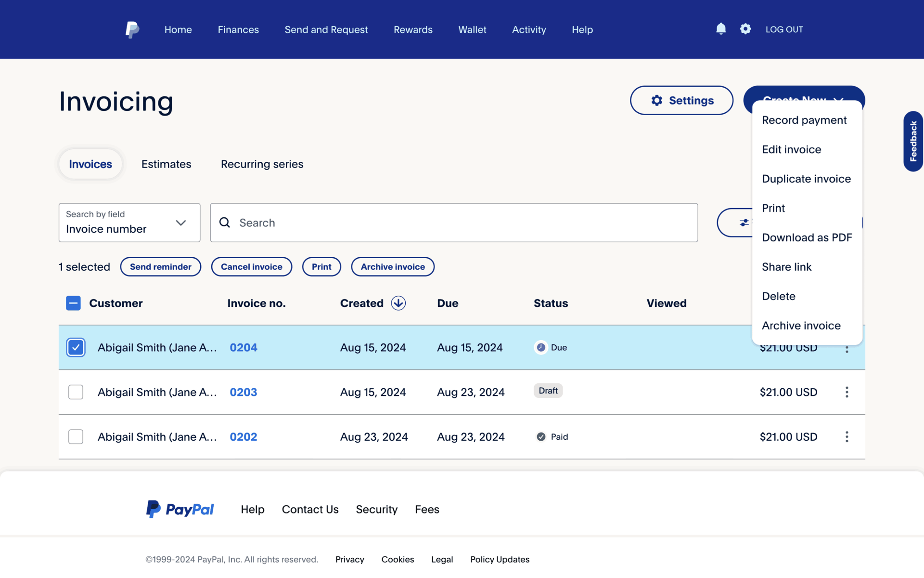Open invoice number 0203 link
This screenshot has height=578, width=924.
point(244,392)
